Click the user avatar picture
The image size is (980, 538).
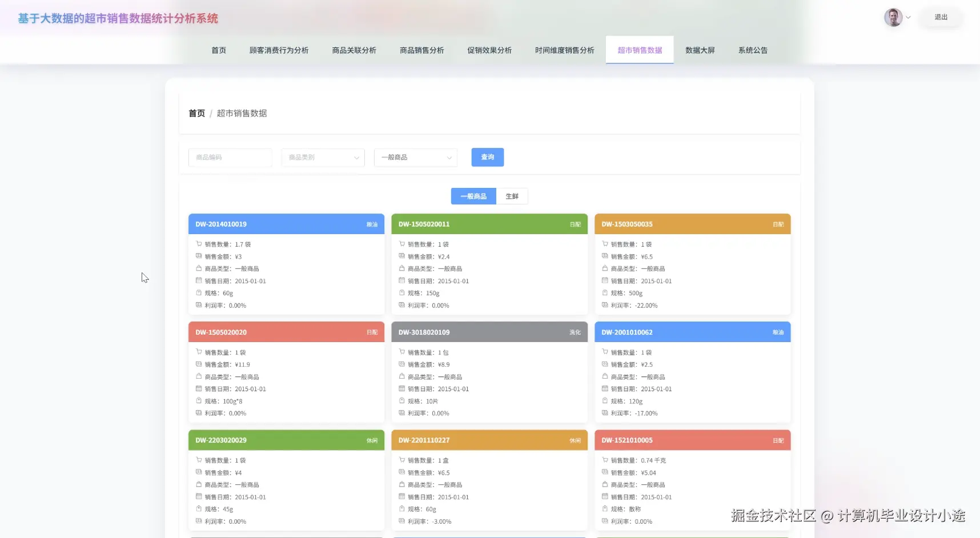pos(893,17)
